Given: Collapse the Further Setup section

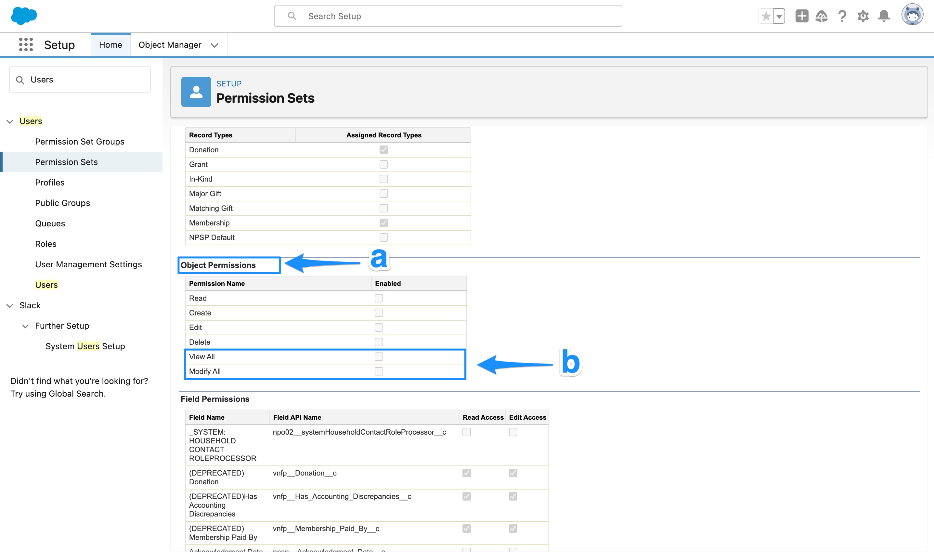Looking at the screenshot, I should (25, 326).
